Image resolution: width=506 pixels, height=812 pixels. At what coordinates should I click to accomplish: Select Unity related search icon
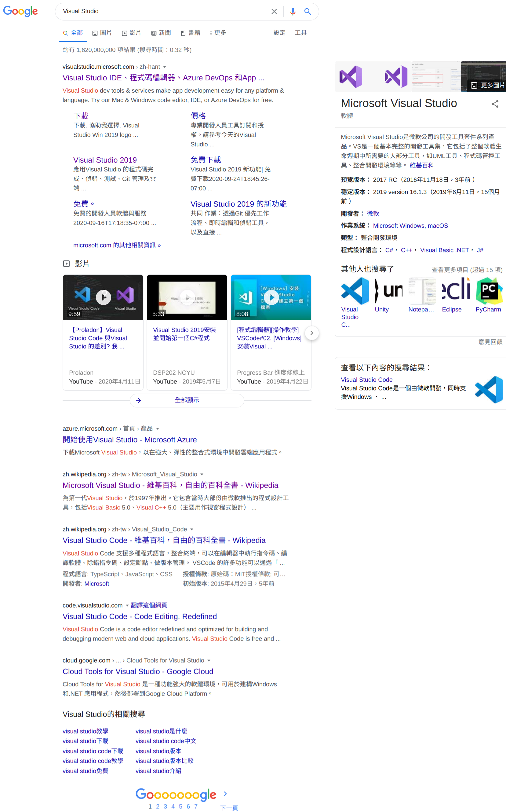tap(388, 291)
